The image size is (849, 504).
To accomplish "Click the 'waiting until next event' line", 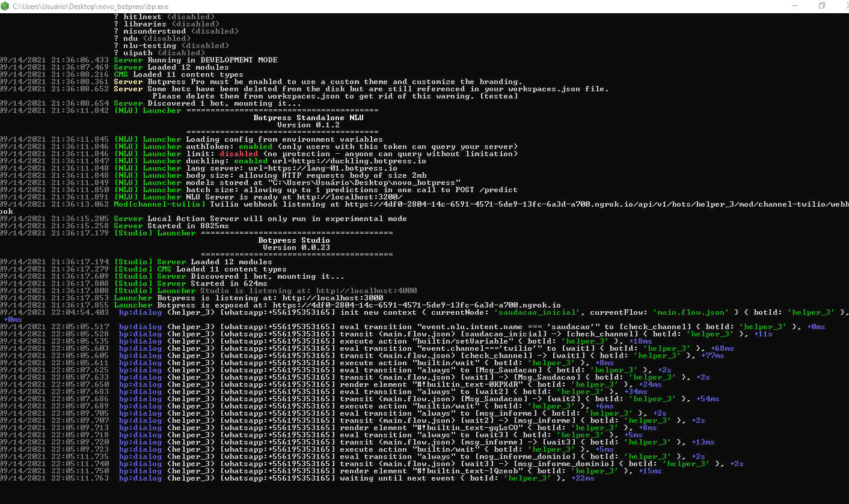I will pyautogui.click(x=297, y=478).
